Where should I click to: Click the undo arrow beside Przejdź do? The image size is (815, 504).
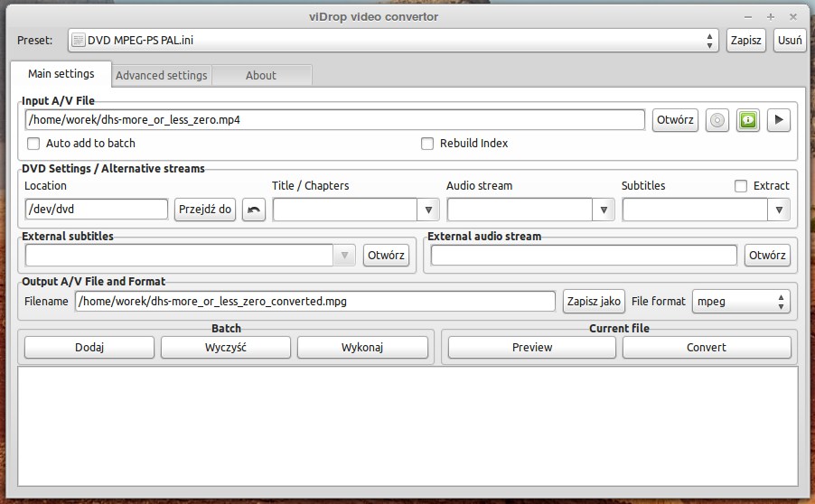point(254,210)
